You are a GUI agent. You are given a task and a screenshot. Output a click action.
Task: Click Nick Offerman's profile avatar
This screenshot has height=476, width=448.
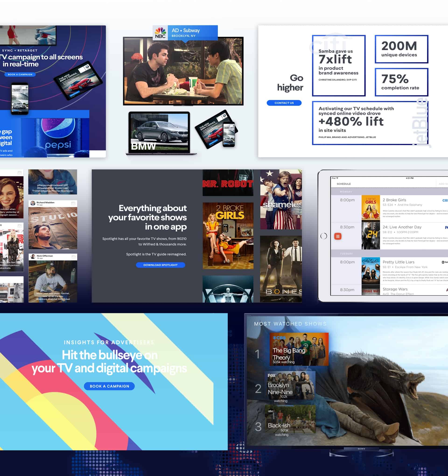(x=33, y=257)
